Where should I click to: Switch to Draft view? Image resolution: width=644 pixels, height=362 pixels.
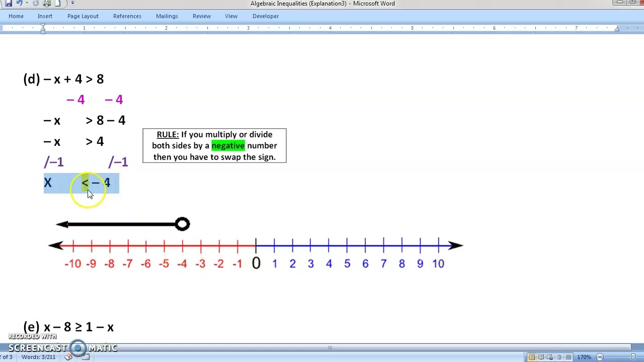click(568, 357)
